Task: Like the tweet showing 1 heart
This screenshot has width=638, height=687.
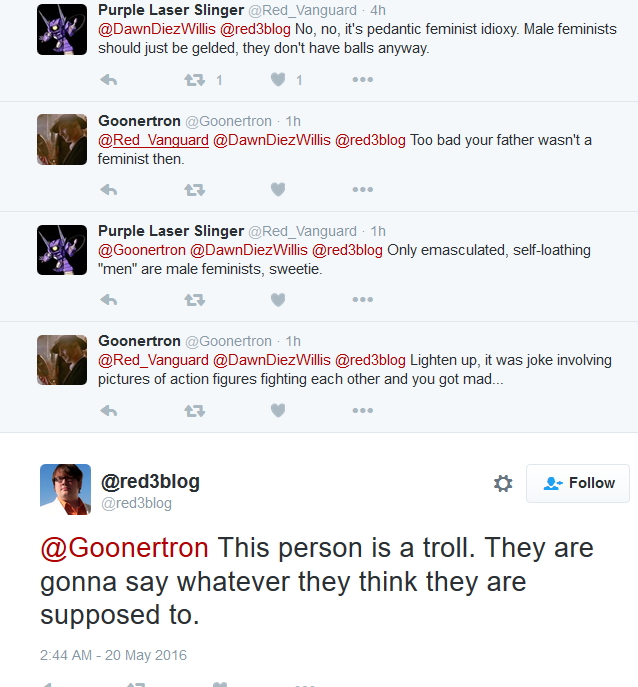Action: [278, 80]
